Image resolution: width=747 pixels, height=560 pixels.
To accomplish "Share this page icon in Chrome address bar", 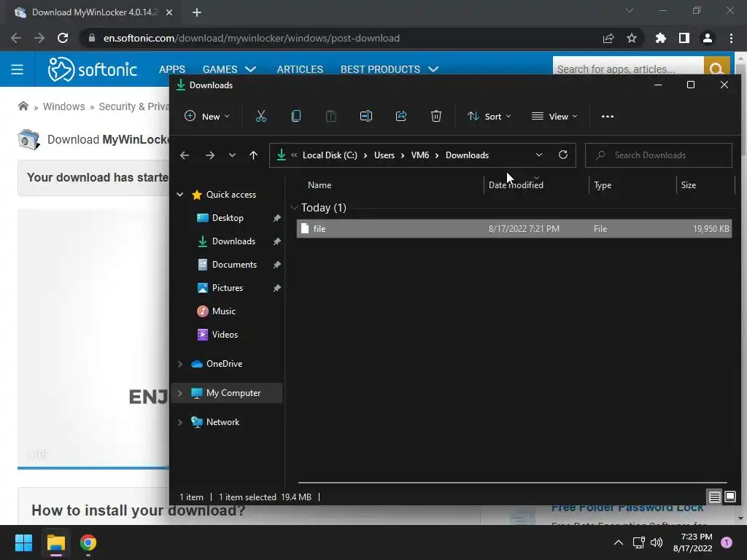I will coord(608,38).
